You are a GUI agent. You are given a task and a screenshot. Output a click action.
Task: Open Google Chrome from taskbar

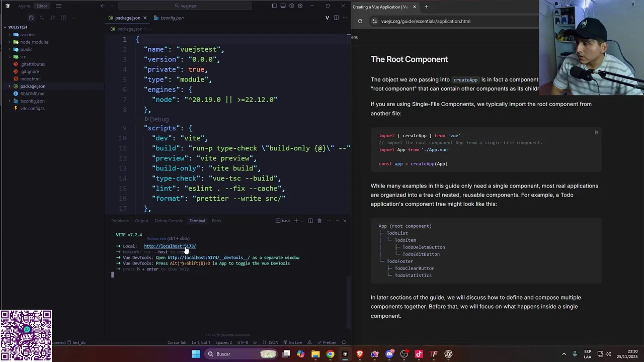point(330,354)
